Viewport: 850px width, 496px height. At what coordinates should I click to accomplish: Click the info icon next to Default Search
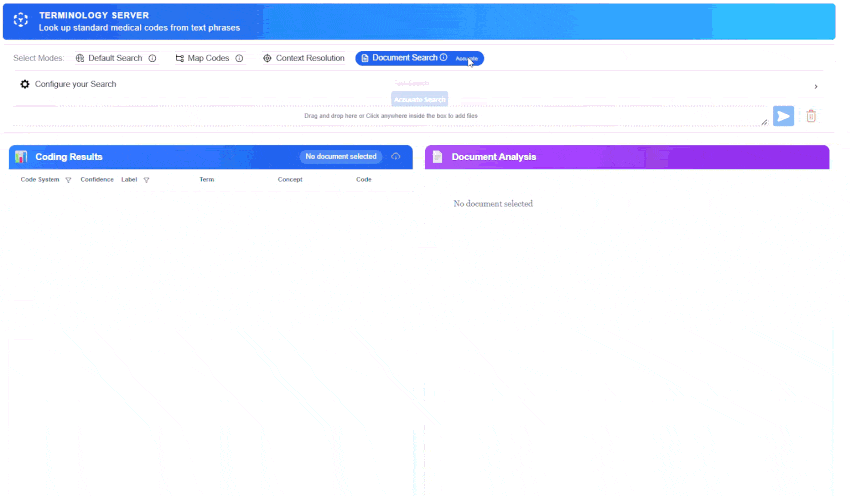(152, 59)
